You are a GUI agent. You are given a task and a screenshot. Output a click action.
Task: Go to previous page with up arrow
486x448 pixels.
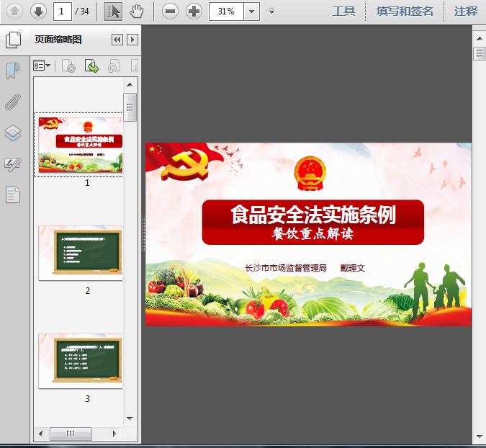pyautogui.click(x=14, y=12)
